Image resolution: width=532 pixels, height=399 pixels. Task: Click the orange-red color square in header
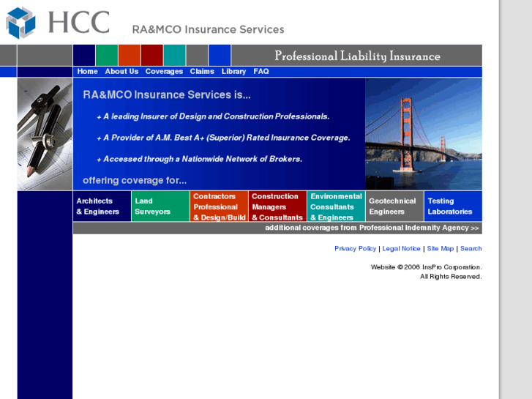pos(130,55)
